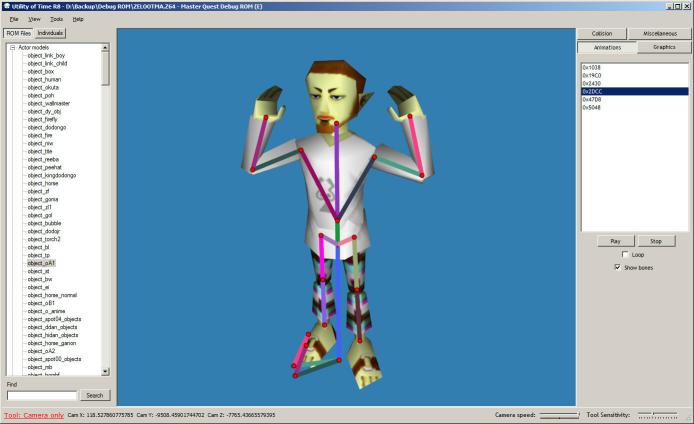Click the Tool: Camera only status link
Viewport: 694px width, 424px height.
coord(34,415)
